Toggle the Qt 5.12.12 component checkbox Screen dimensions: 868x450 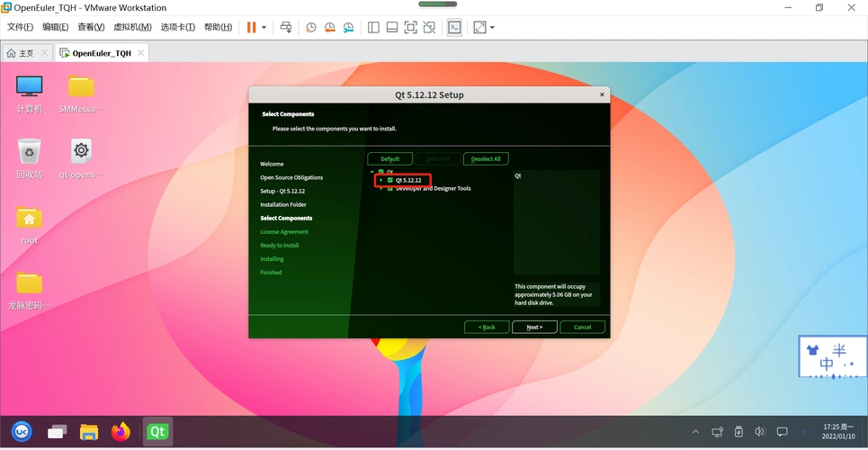389,180
